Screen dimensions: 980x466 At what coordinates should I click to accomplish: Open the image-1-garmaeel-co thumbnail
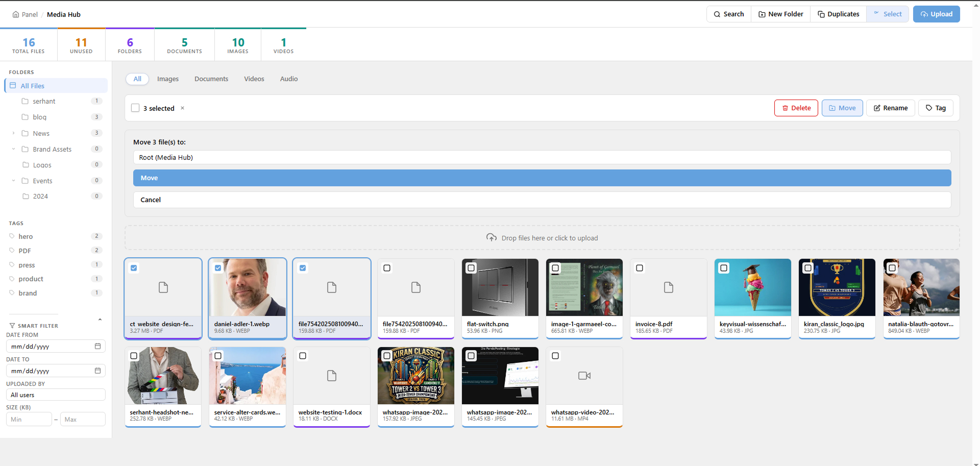pyautogui.click(x=584, y=287)
